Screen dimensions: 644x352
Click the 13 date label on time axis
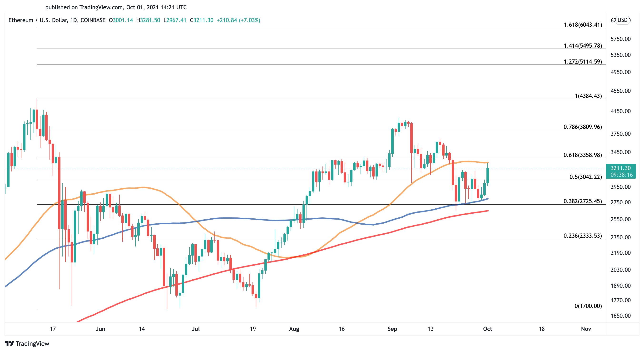430,329
